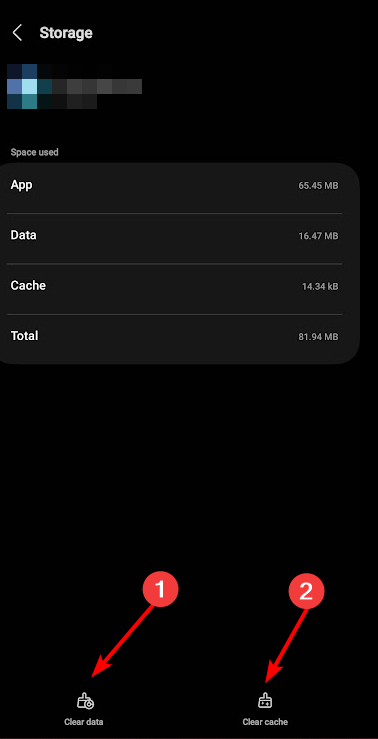The image size is (378, 739).
Task: Tap the Clear cache broom icon
Action: tap(265, 701)
